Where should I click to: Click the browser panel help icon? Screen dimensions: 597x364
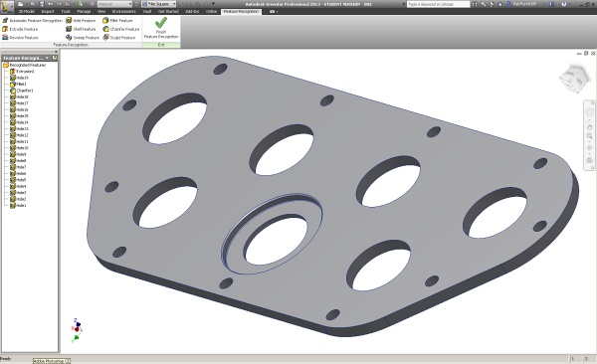[x=55, y=58]
